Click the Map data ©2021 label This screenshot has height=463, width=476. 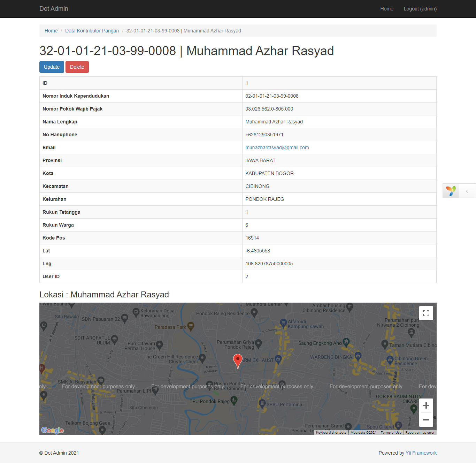point(363,433)
